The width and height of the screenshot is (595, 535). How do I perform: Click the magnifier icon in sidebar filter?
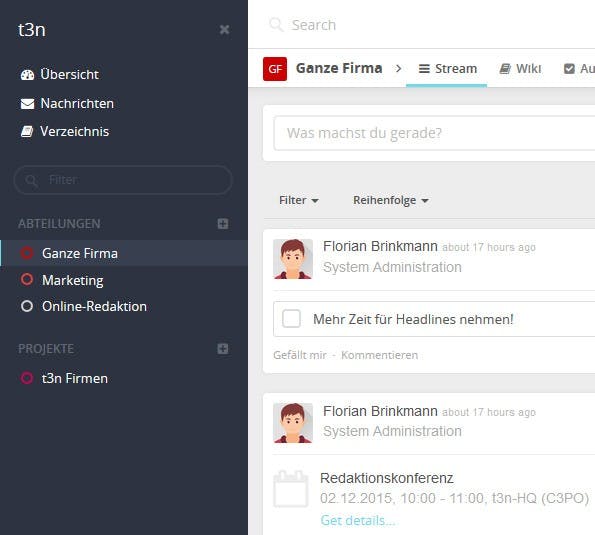point(31,181)
